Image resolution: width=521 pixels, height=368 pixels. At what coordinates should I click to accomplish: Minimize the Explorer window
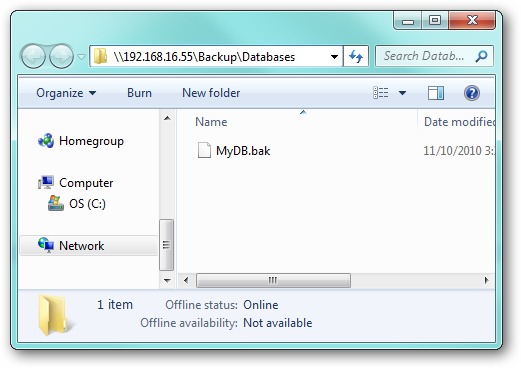(408, 21)
